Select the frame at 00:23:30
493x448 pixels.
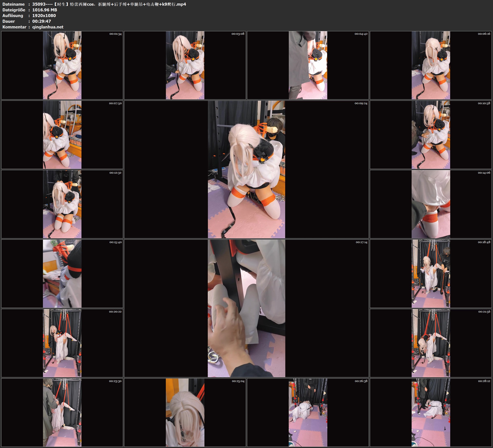point(62,412)
